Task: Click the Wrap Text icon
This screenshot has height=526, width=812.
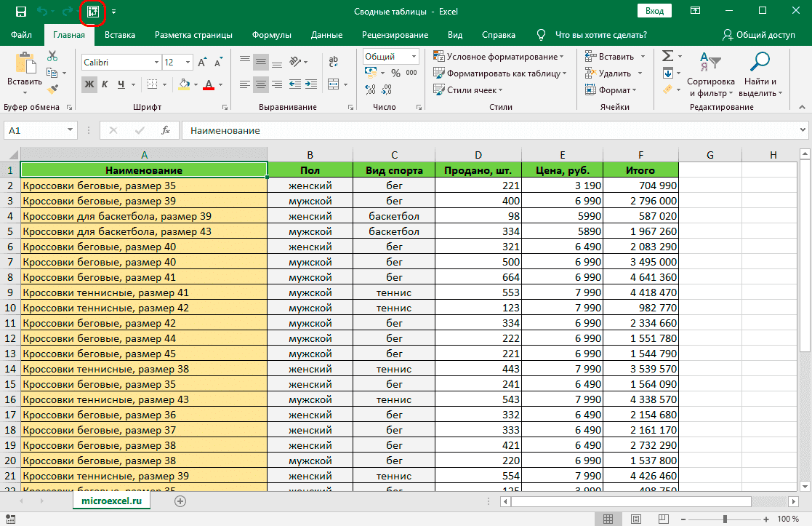Action: tap(334, 63)
